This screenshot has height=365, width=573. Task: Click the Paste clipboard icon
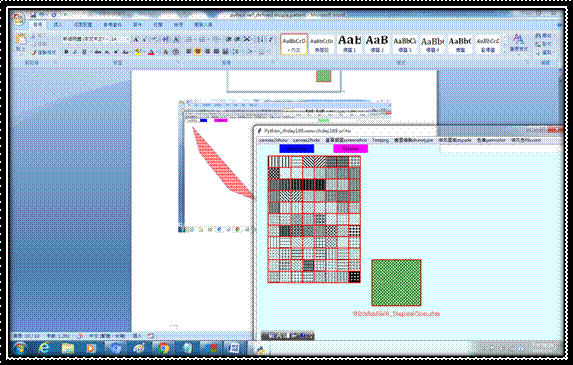pyautogui.click(x=21, y=42)
